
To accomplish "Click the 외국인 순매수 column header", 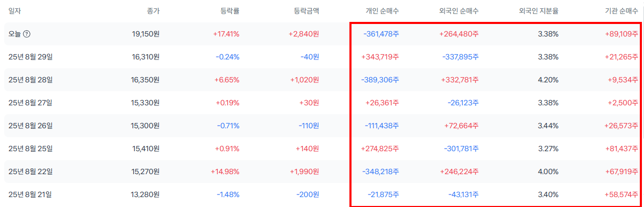I will pyautogui.click(x=459, y=11).
